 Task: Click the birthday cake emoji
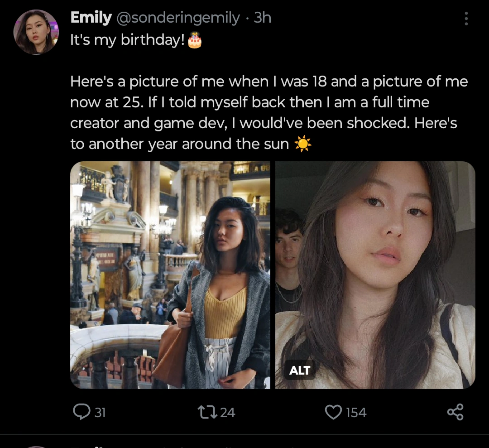[195, 40]
